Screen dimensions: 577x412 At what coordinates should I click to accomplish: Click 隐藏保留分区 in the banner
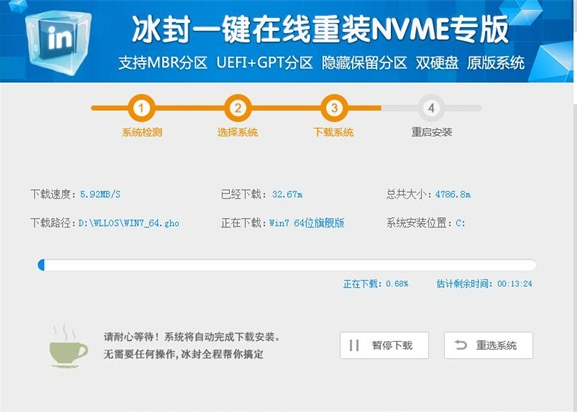(364, 63)
